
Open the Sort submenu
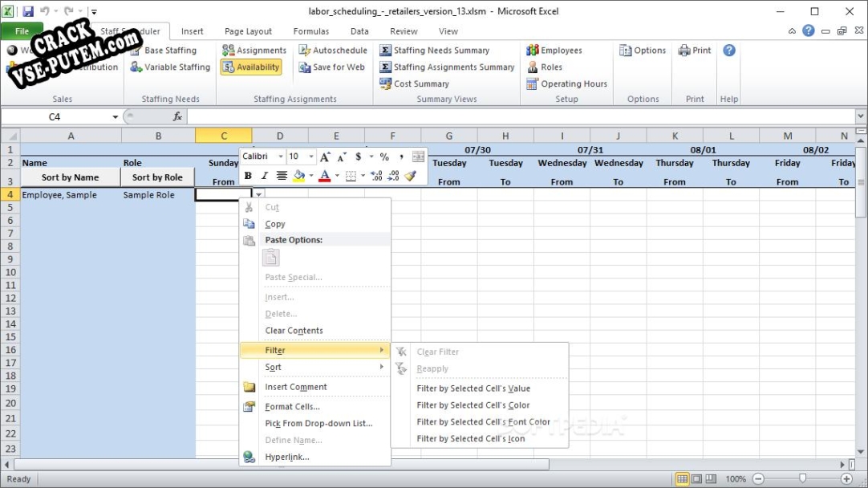(315, 367)
